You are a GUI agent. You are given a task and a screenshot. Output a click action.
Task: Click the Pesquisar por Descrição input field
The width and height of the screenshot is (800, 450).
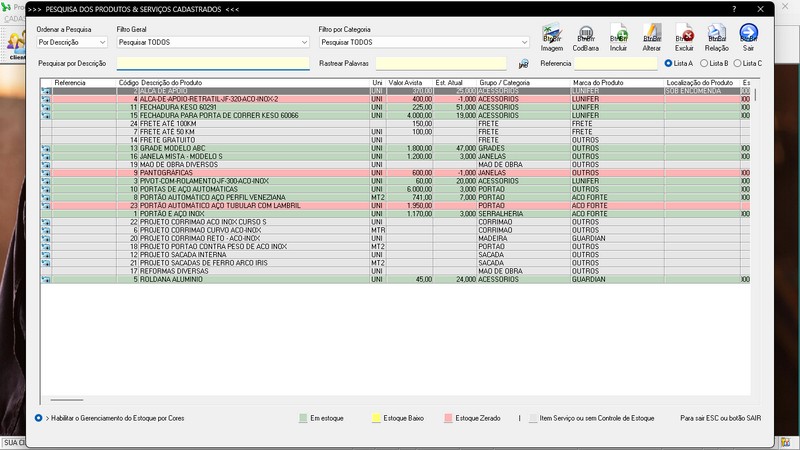pos(213,63)
